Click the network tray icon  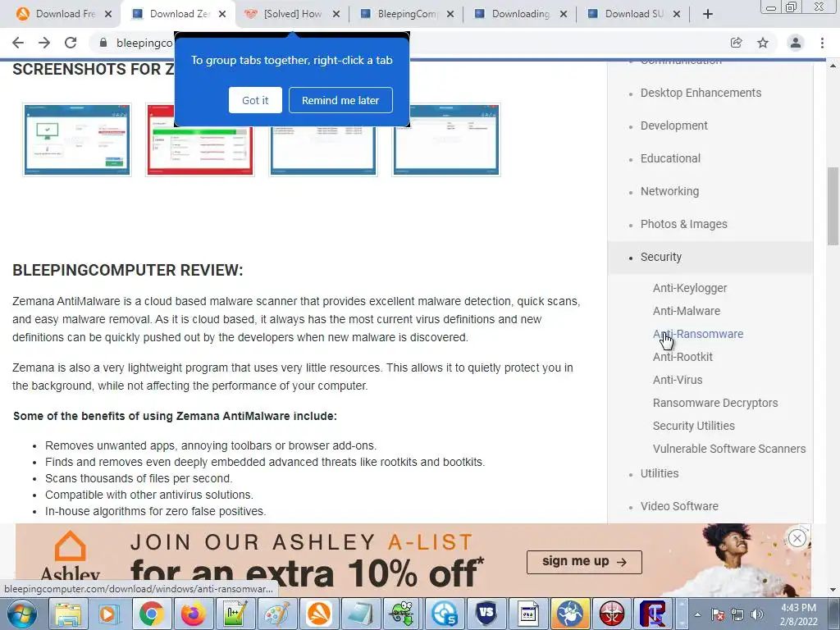click(737, 614)
